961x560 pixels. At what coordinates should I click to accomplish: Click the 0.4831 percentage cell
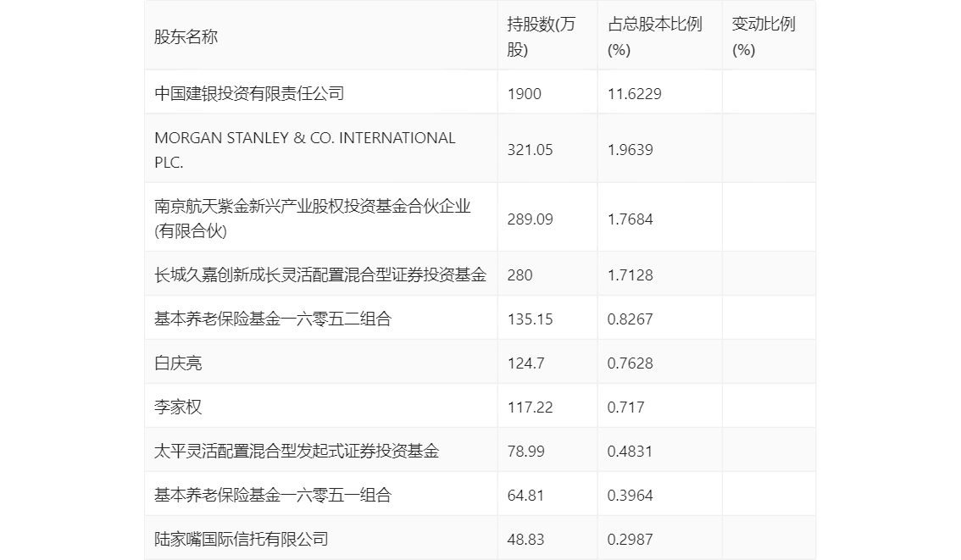coord(630,452)
